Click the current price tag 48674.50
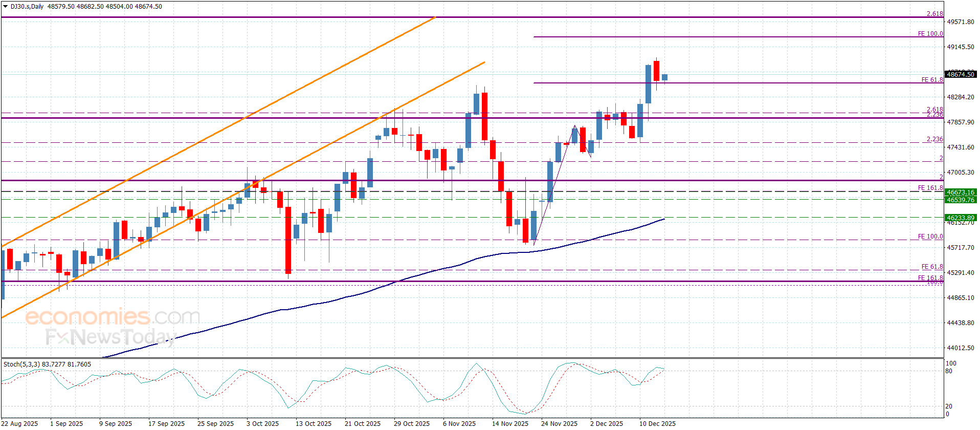980x430 pixels. pyautogui.click(x=961, y=75)
